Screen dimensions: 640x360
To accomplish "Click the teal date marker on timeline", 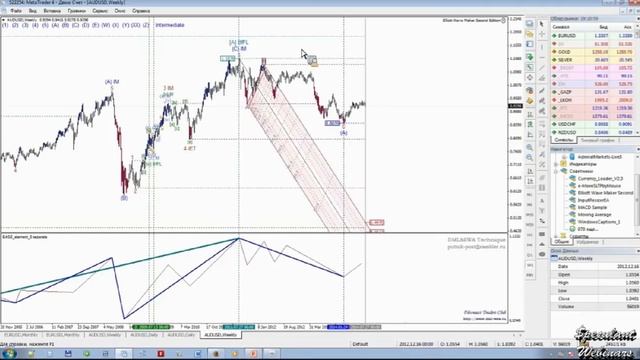I will pos(239,327).
